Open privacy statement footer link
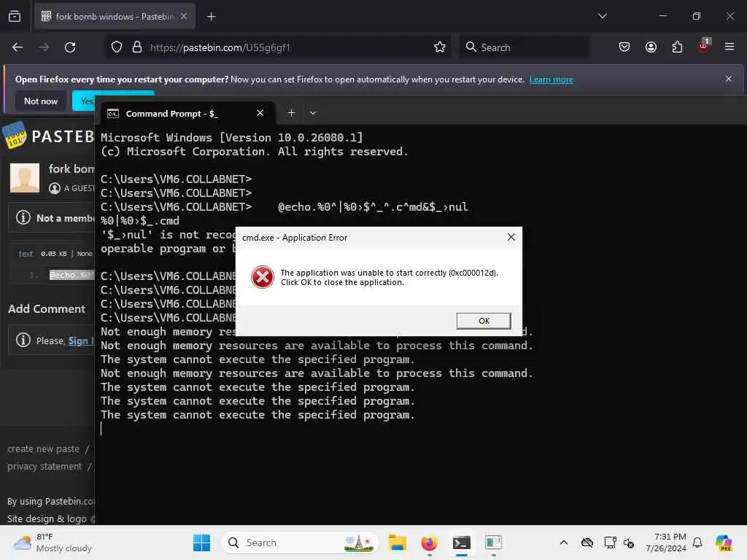 pos(44,466)
